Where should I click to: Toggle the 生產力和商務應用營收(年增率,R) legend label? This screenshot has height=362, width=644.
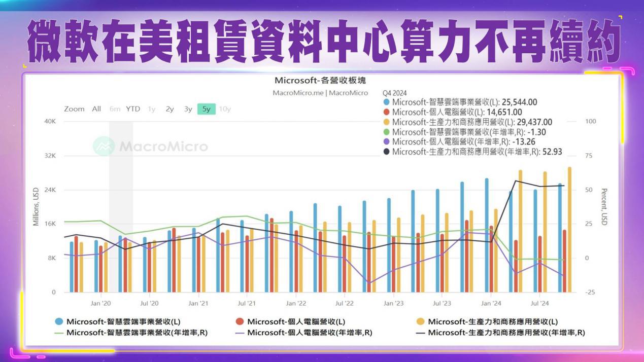(x=506, y=333)
